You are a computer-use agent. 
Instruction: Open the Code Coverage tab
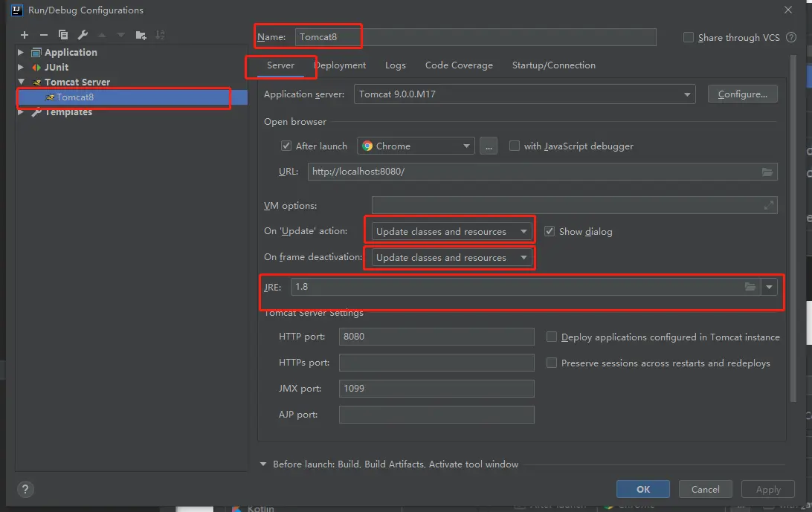(459, 65)
